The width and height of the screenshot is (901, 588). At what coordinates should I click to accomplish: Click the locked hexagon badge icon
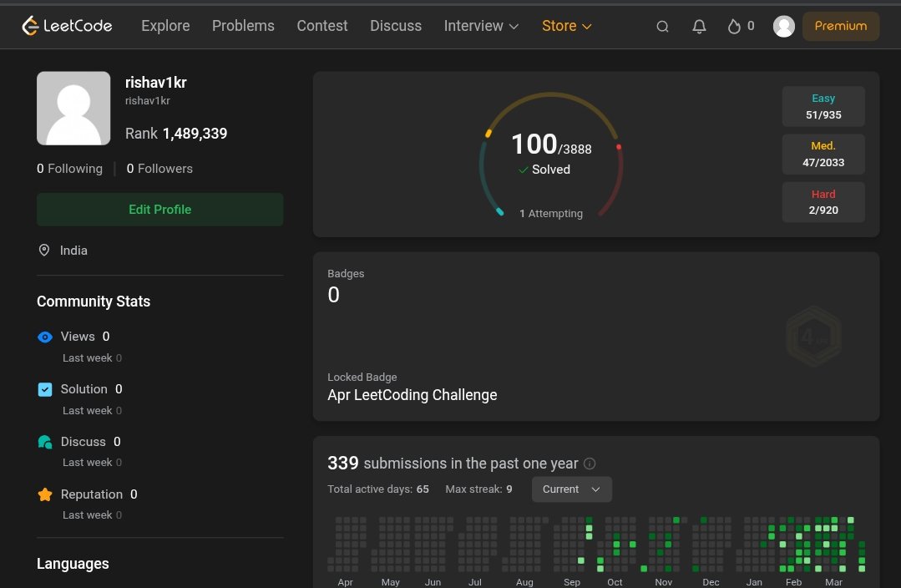click(813, 337)
